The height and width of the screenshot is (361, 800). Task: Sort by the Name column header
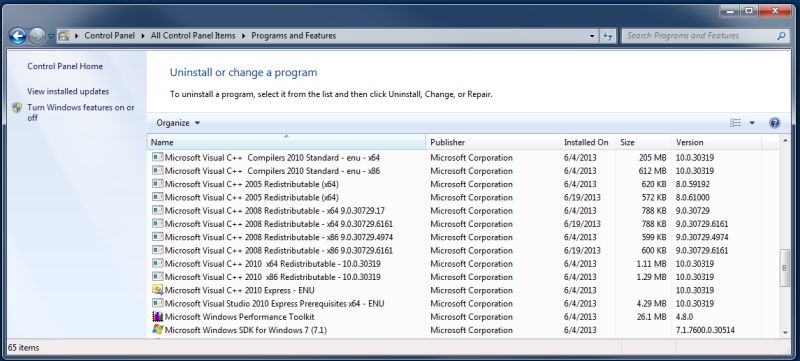[x=286, y=142]
